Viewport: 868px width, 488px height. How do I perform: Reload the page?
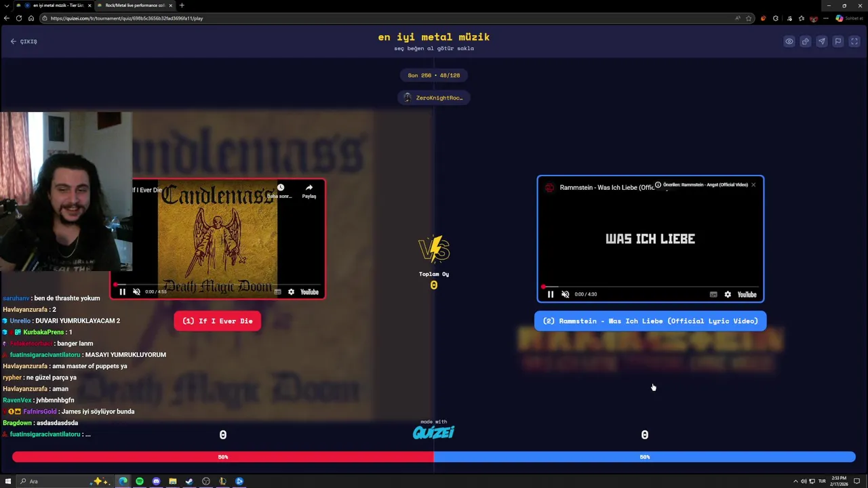point(19,18)
